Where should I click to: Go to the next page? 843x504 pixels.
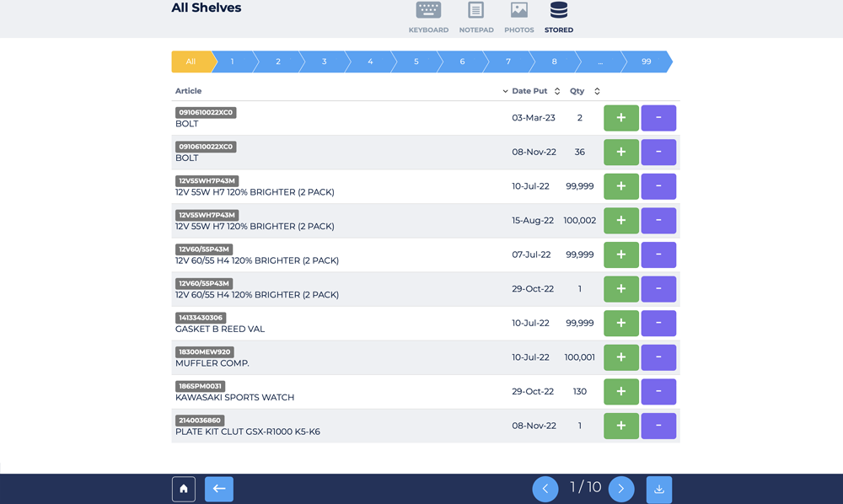click(621, 489)
